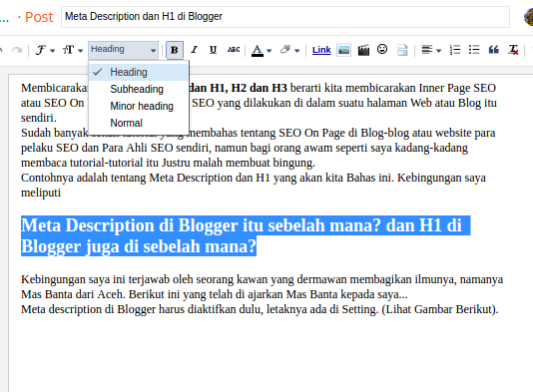Toggle strikethrough formatting

tap(234, 50)
